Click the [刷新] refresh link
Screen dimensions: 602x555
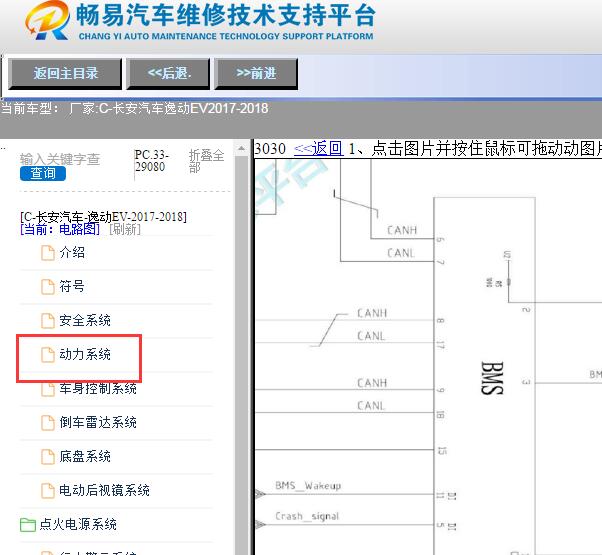pyautogui.click(x=125, y=230)
